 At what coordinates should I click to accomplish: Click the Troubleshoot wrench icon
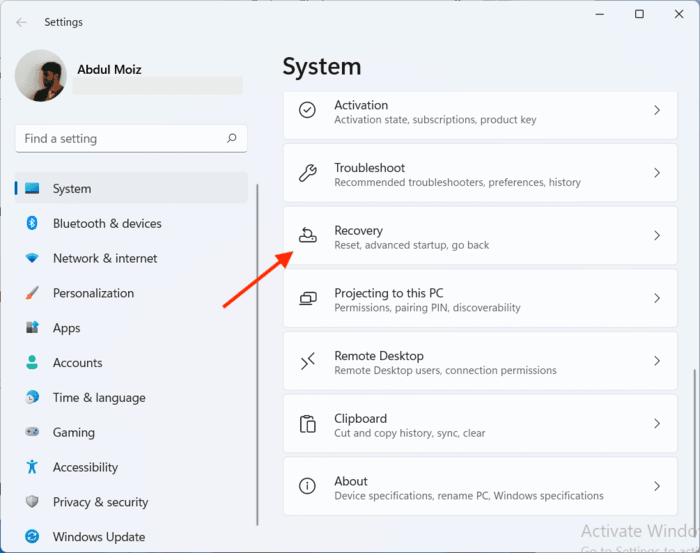click(x=308, y=173)
